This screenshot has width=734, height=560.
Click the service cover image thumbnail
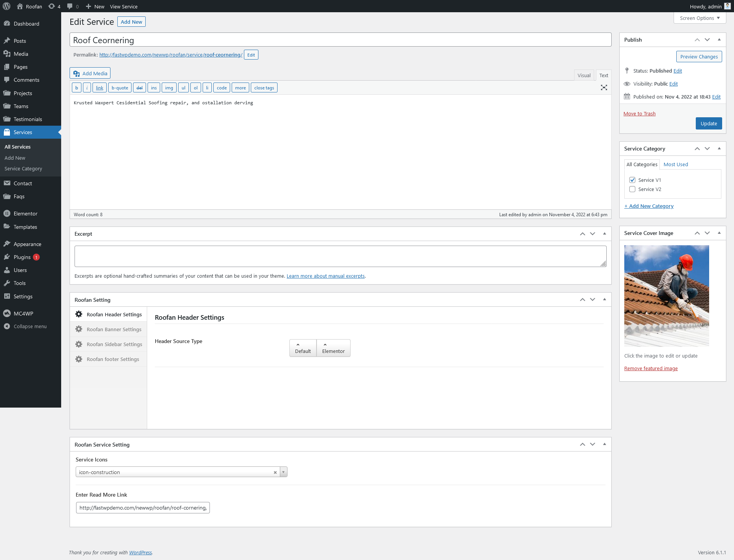666,296
